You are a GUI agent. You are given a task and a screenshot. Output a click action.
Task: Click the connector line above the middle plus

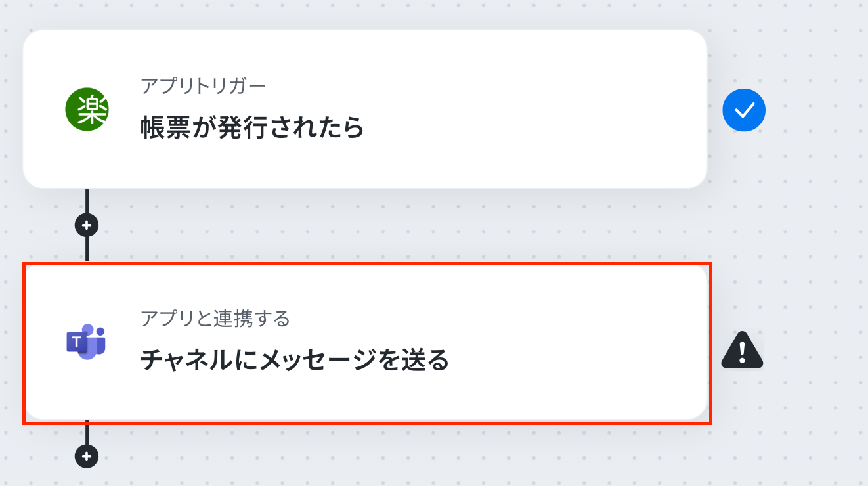87,201
